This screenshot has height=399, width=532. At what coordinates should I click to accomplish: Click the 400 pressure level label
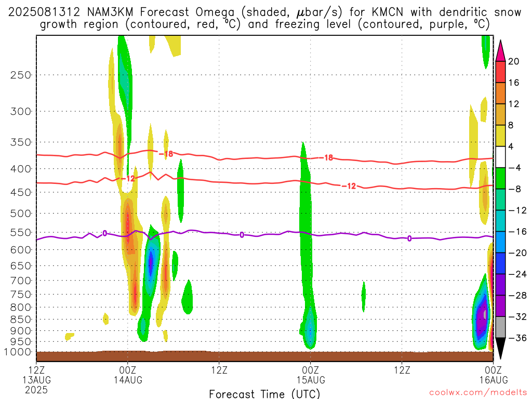[x=21, y=169]
